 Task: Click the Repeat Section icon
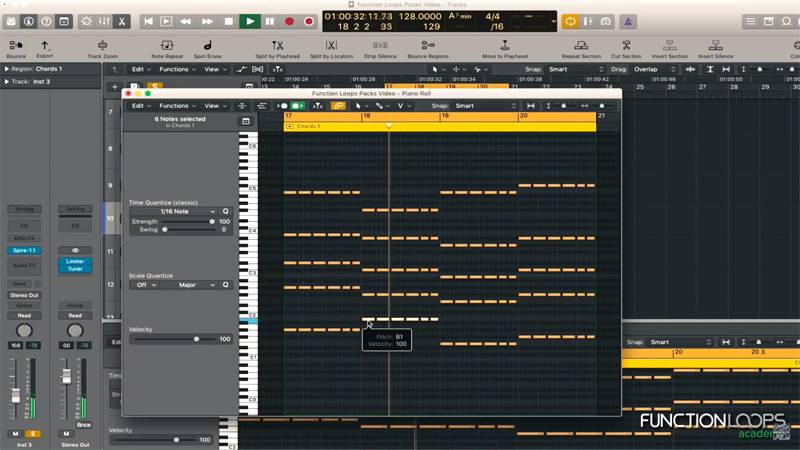pos(581,46)
